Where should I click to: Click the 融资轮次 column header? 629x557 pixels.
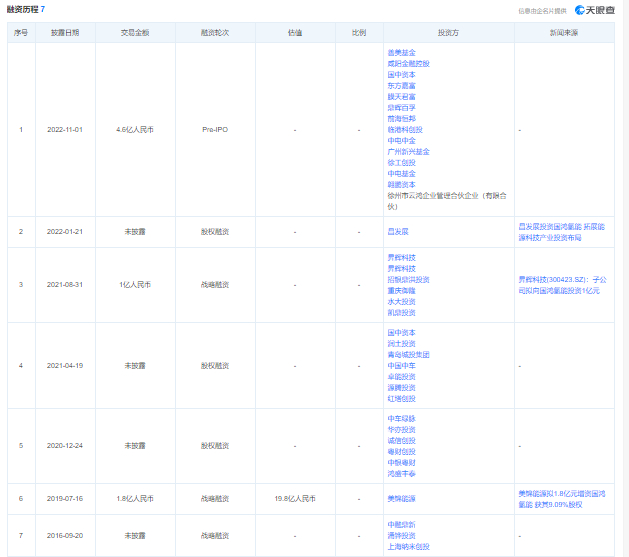215,33
